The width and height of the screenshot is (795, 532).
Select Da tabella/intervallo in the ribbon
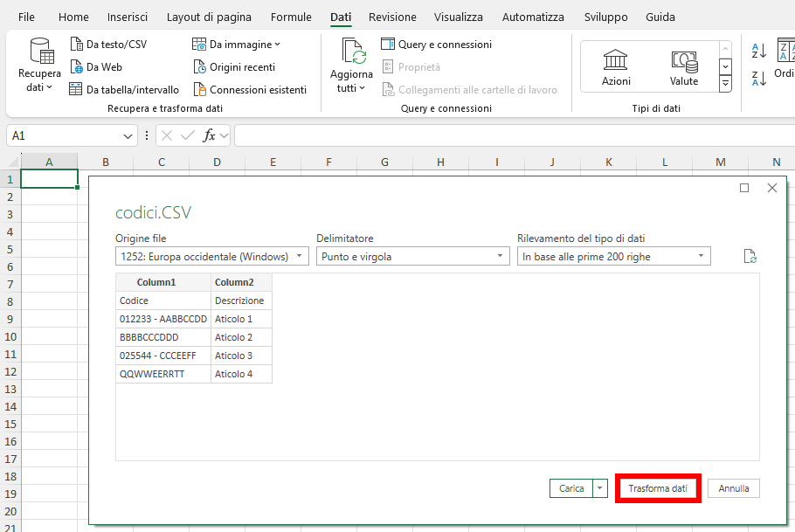[124, 89]
